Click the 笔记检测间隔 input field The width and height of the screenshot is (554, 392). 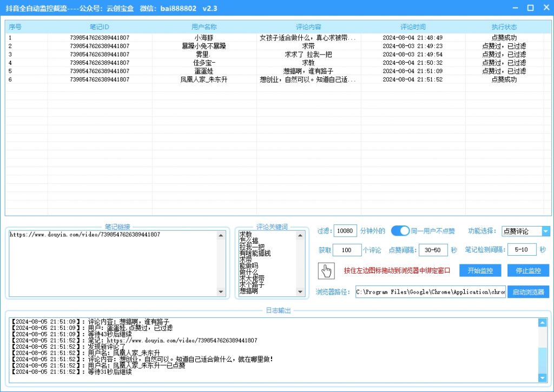[x=522, y=250]
